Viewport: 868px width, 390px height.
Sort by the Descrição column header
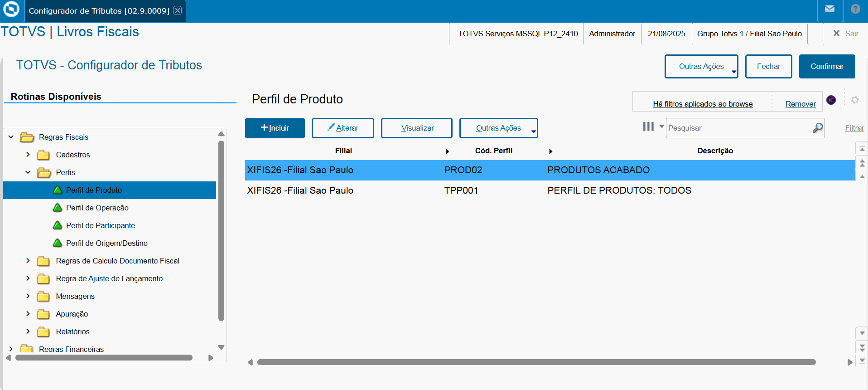point(715,151)
